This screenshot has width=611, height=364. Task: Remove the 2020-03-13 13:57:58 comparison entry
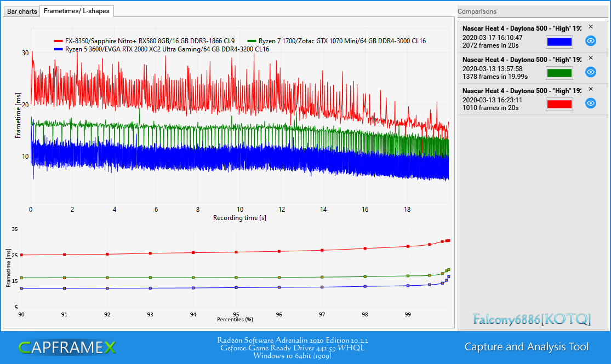pyautogui.click(x=591, y=58)
